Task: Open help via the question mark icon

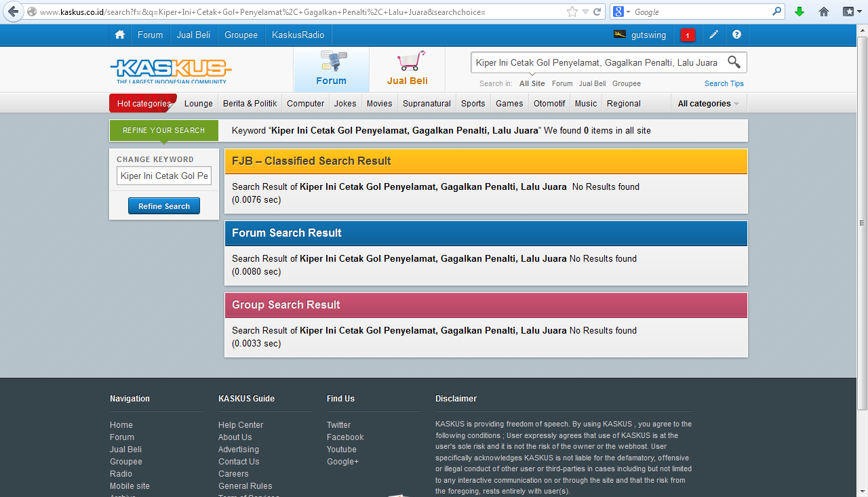Action: pos(736,35)
